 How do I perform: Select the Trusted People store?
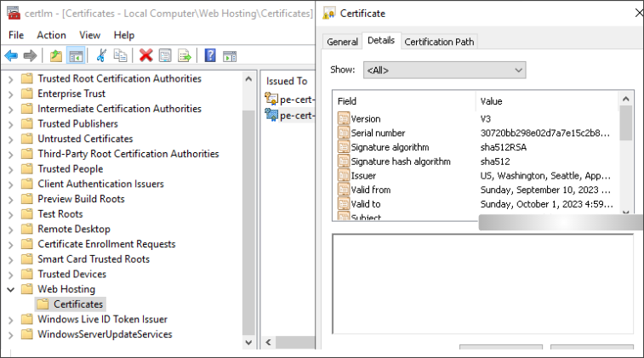(71, 168)
